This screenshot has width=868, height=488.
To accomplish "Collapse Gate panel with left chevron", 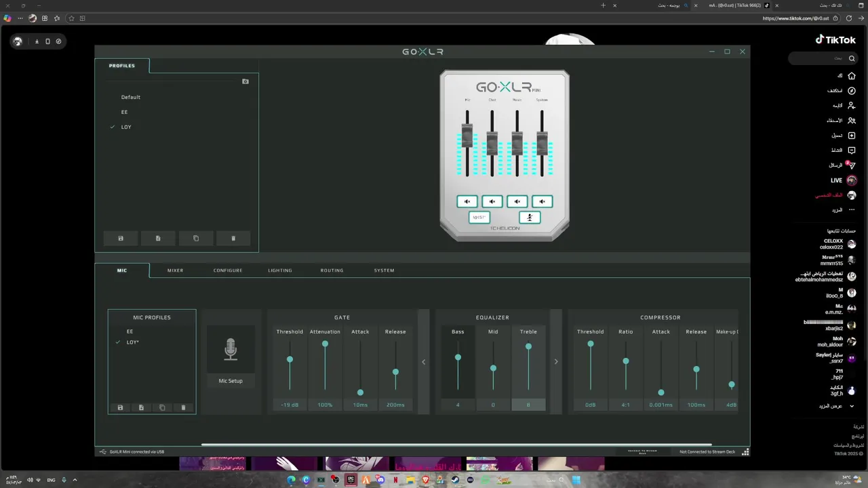I will 424,362.
